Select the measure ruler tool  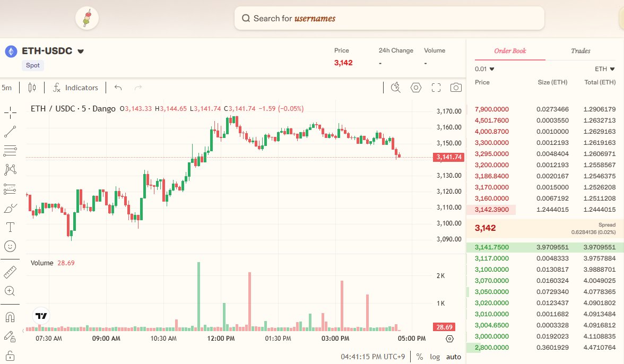click(10, 272)
